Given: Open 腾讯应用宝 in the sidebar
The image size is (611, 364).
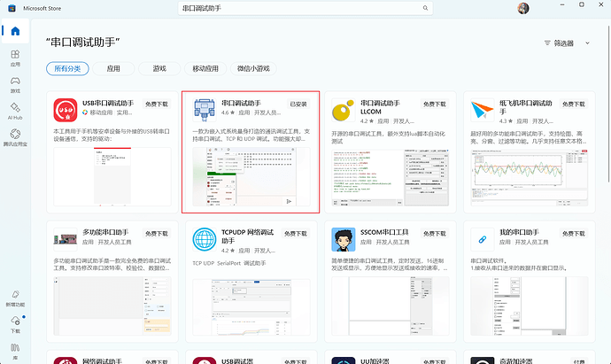Looking at the screenshot, I should (x=15, y=137).
